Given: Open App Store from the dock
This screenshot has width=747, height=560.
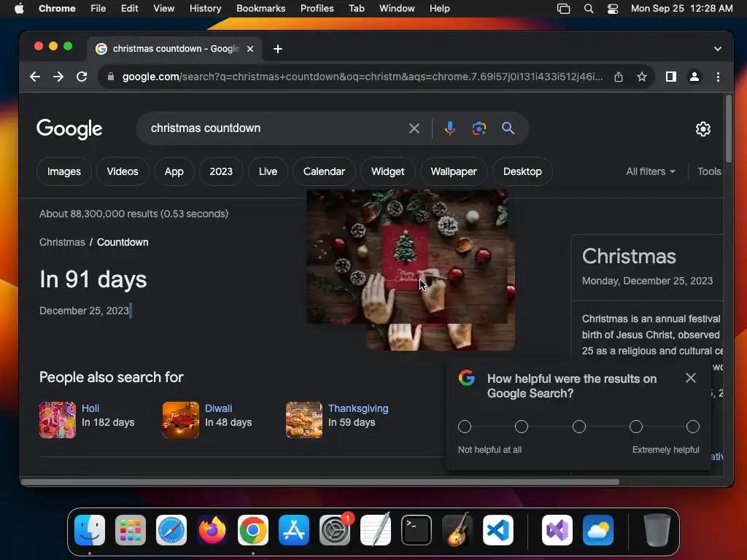Looking at the screenshot, I should pyautogui.click(x=294, y=530).
